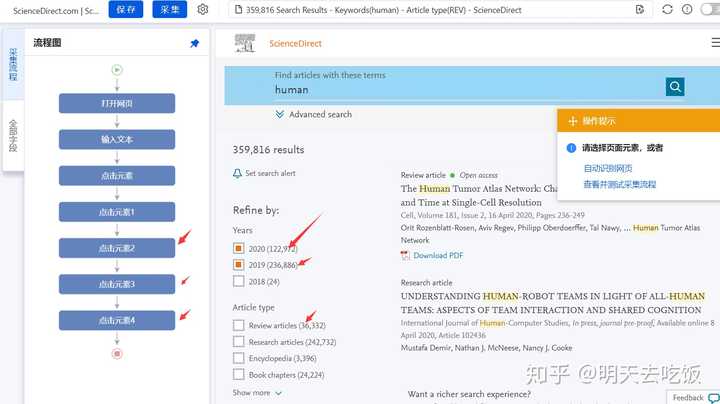Click the page icon in the address bar
This screenshot has height=404, width=720.
point(238,10)
